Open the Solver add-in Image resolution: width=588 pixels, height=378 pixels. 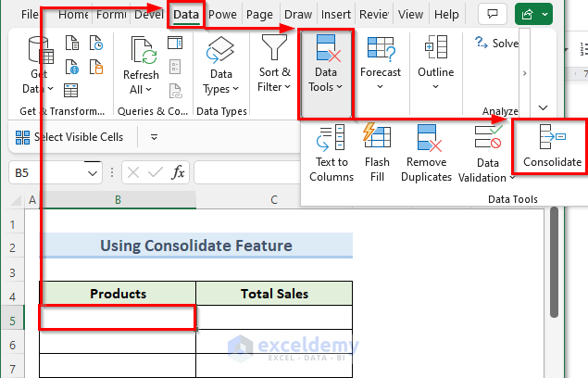click(x=496, y=43)
